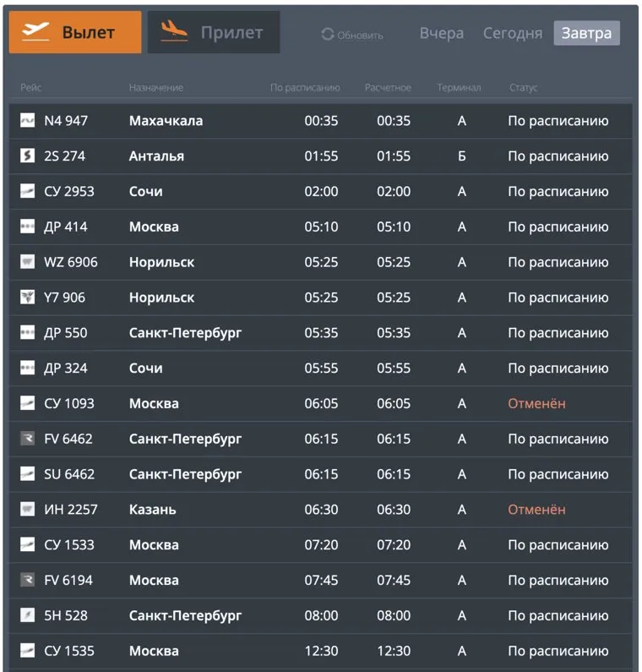Click the airline logo beside 5H 528
This screenshot has width=642, height=672.
(27, 615)
